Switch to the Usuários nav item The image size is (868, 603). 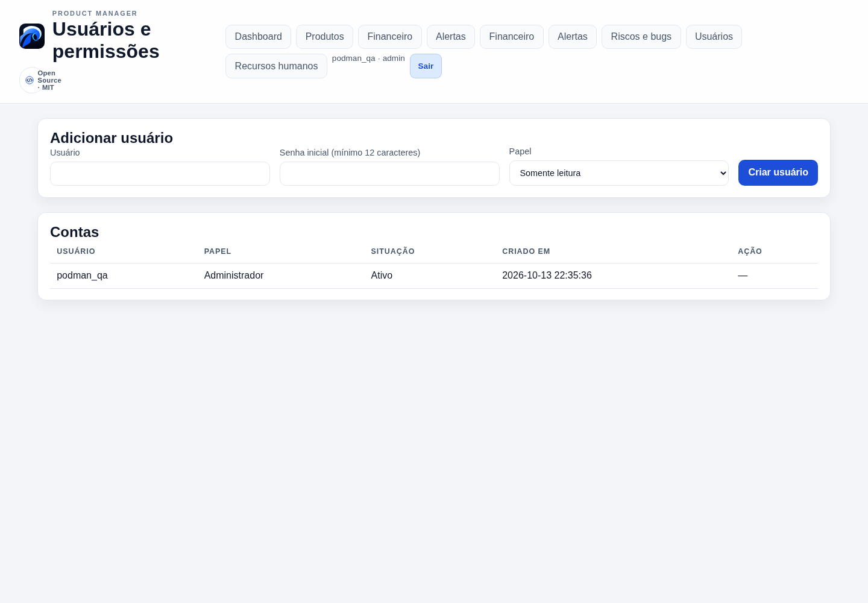click(714, 37)
